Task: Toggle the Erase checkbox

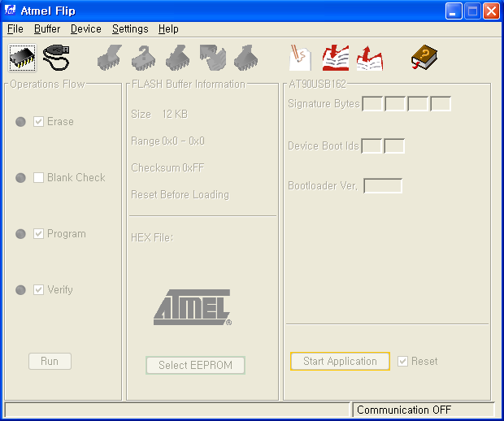Action: 38,121
